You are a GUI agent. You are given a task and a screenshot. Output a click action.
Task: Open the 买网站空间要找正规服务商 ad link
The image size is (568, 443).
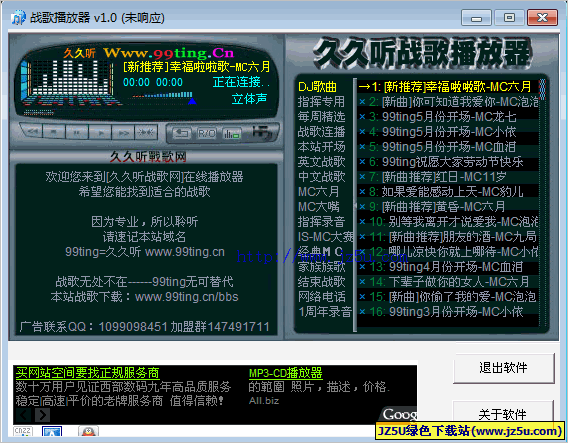click(88, 373)
